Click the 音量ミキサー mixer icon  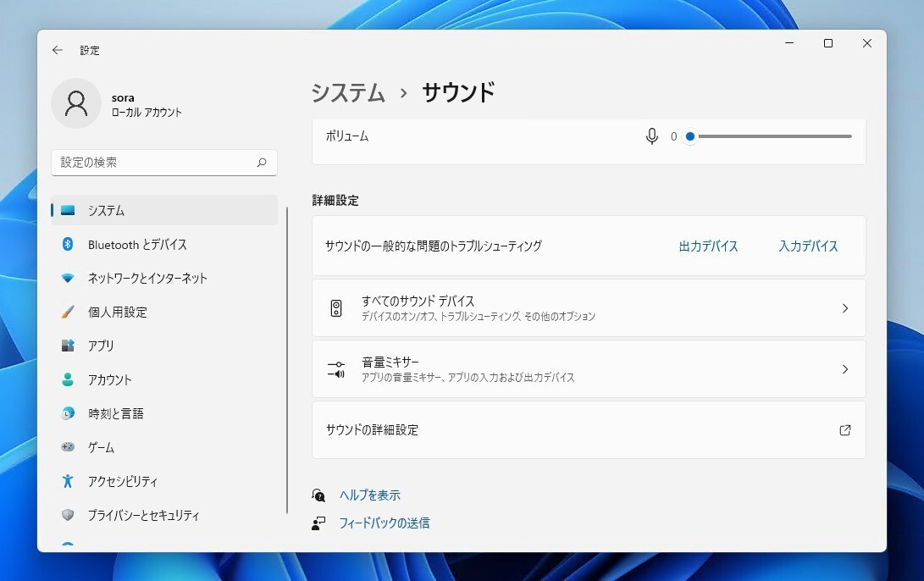[336, 369]
